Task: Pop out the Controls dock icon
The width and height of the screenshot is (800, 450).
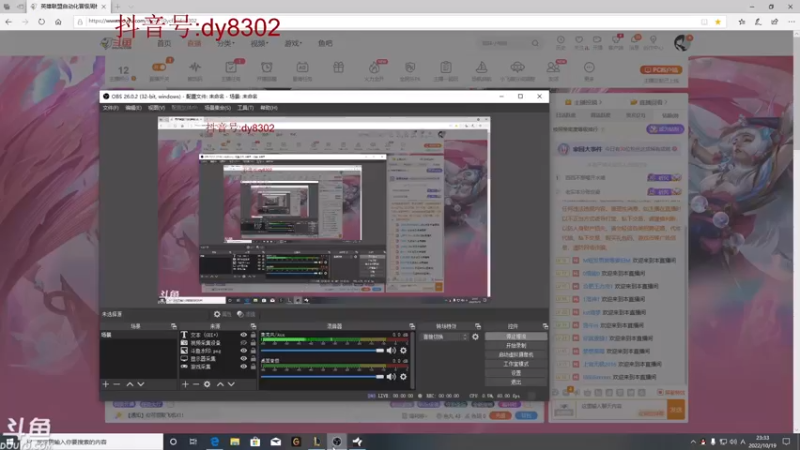Action: tap(545, 326)
